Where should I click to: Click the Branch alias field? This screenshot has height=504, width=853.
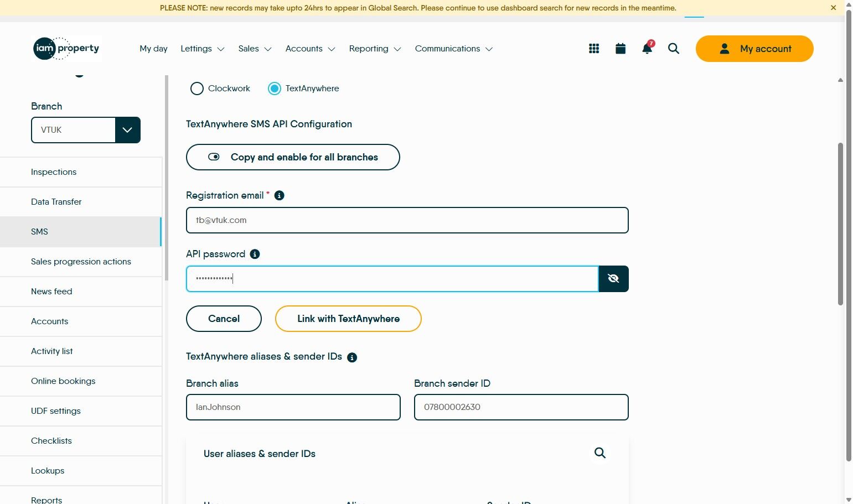[293, 407]
